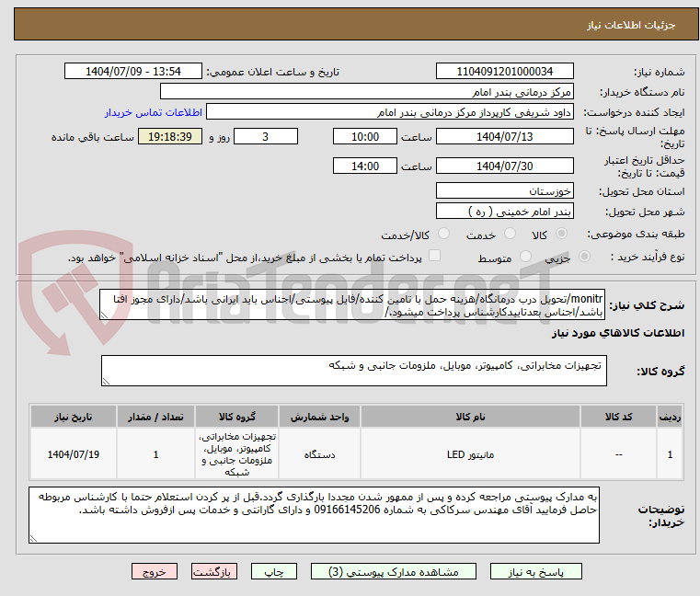Image resolution: width=700 pixels, height=596 pixels.
Task: Open اطلاعات تماس خریدار link
Action: coord(154,112)
